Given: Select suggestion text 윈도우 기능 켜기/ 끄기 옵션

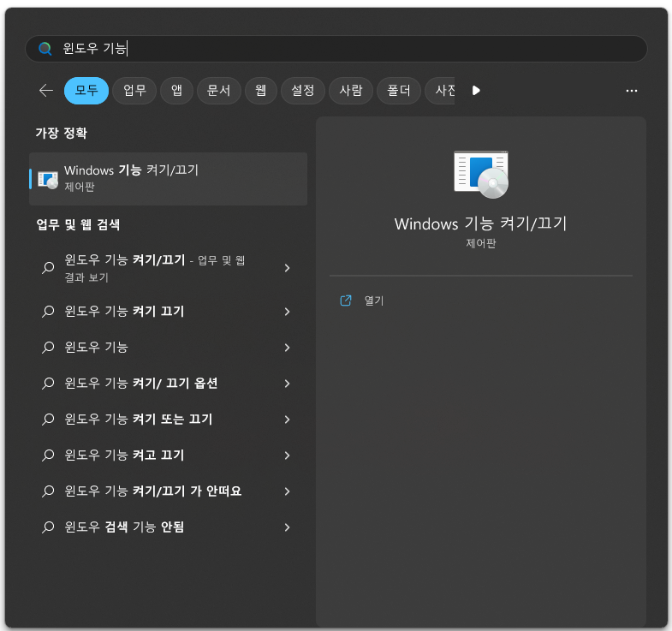Looking at the screenshot, I should point(141,384).
